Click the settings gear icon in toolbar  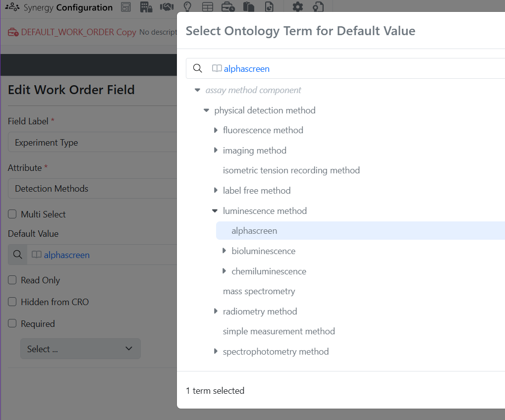tap(297, 7)
